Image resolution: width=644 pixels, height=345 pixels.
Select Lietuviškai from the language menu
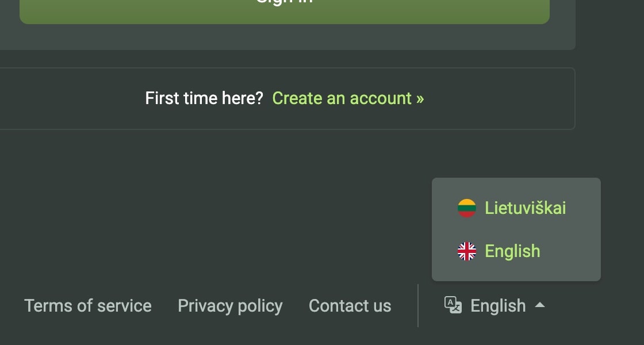click(x=525, y=208)
